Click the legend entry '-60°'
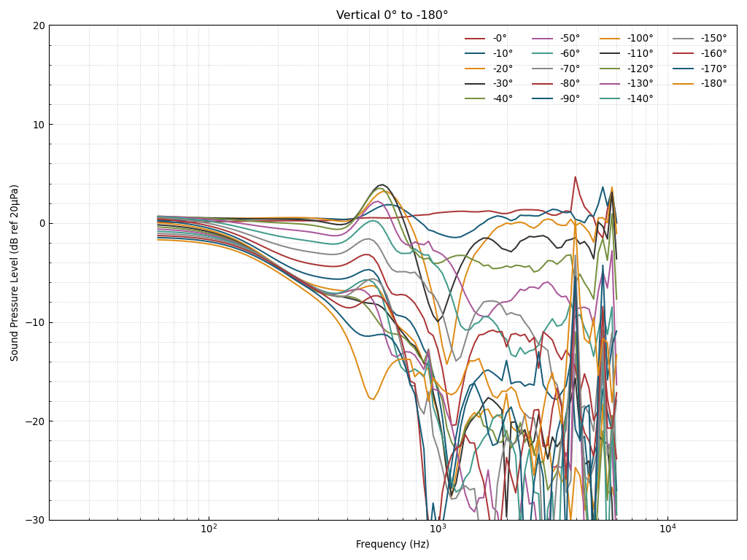Image resolution: width=747 pixels, height=560 pixels. (556, 53)
